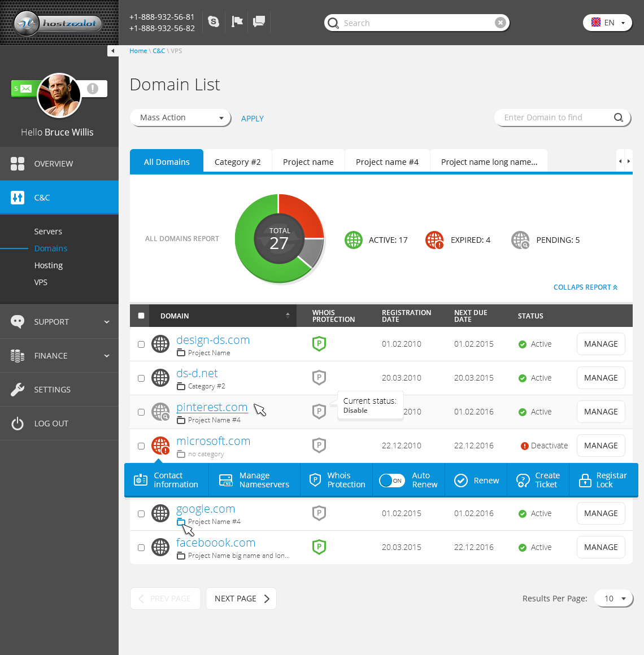Switch to the Project name #4 tab

387,161
